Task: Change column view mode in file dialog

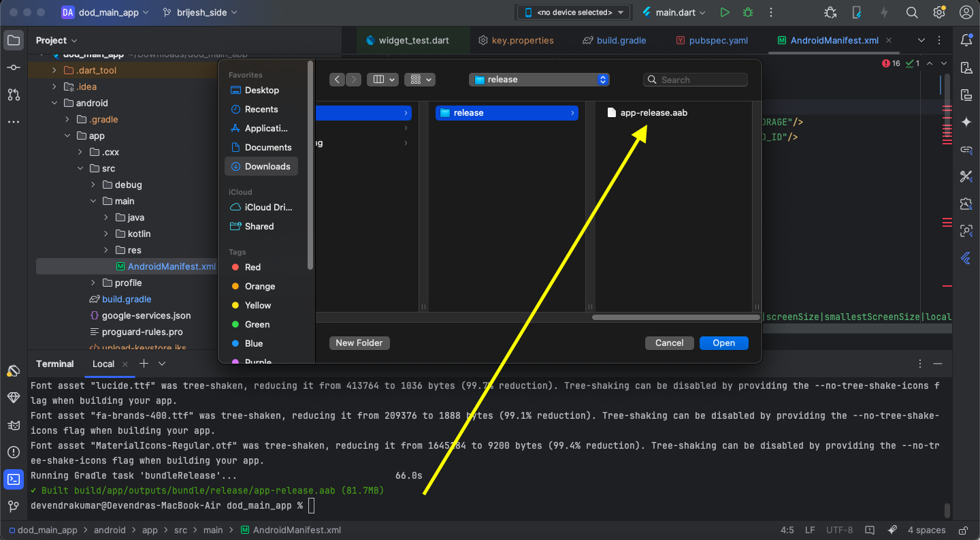Action: tap(382, 80)
